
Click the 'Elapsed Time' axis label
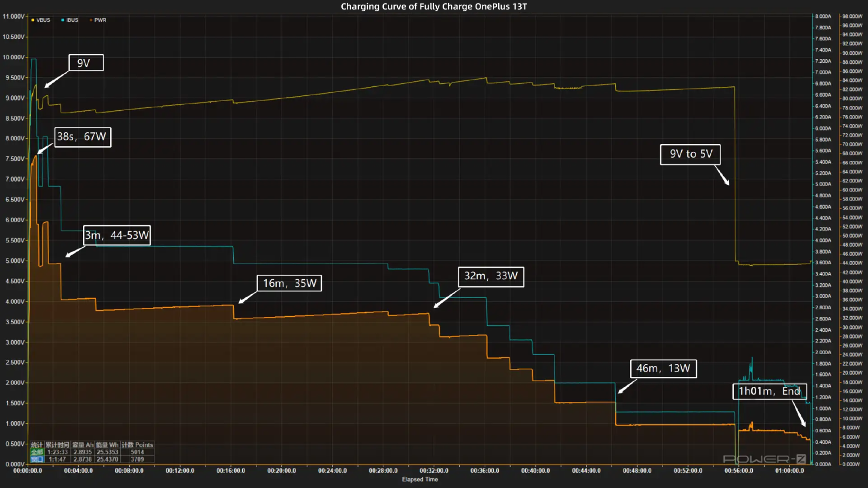click(420, 479)
